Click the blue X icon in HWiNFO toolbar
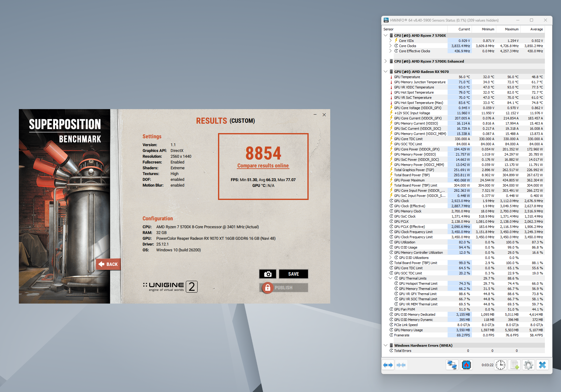The height and width of the screenshot is (392, 561). click(542, 365)
